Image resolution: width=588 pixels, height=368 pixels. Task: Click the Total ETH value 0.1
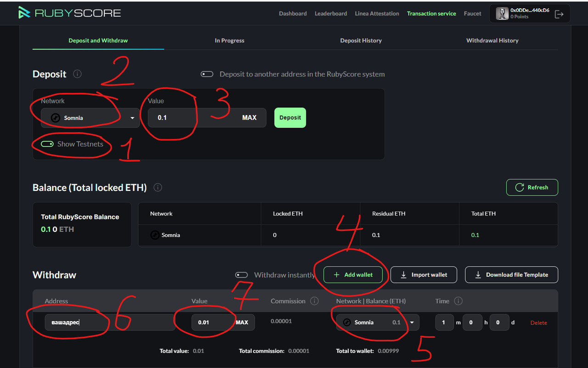coord(475,235)
